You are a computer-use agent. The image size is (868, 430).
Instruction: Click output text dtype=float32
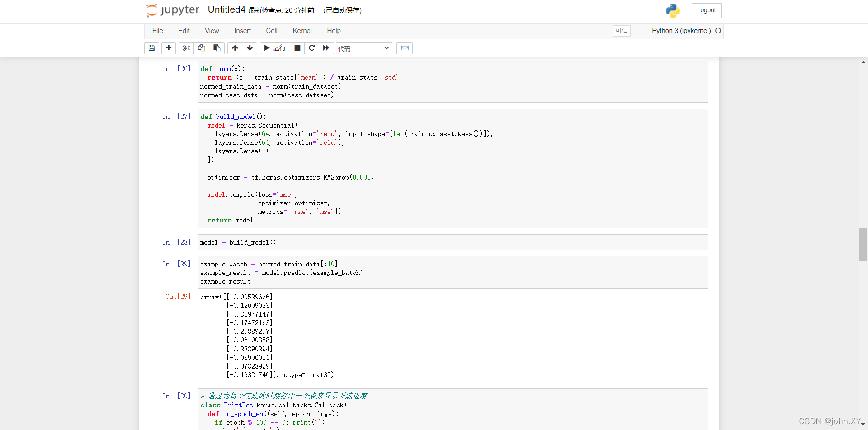[308, 375]
